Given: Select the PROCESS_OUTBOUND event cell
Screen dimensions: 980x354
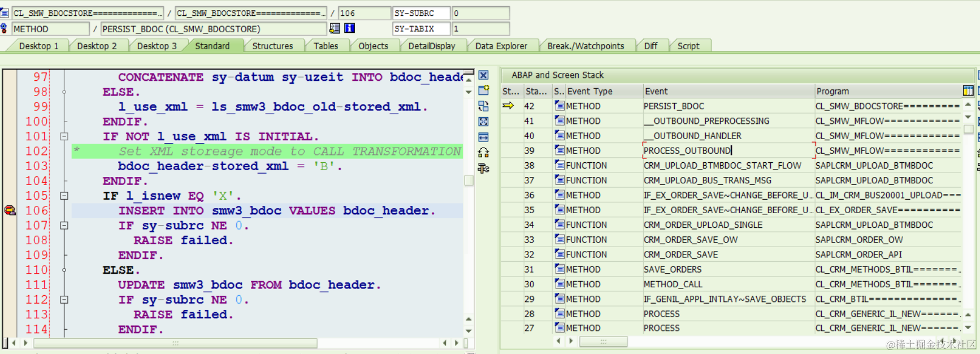Looking at the screenshot, I should [729, 150].
